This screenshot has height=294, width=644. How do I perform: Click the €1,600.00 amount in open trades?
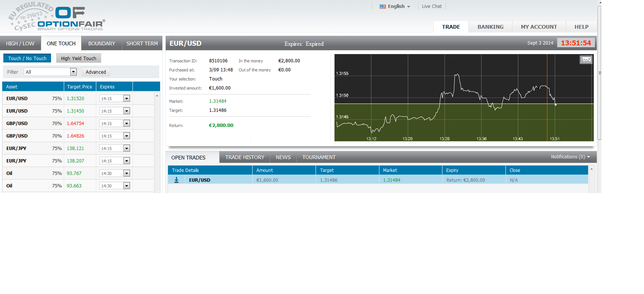click(267, 180)
